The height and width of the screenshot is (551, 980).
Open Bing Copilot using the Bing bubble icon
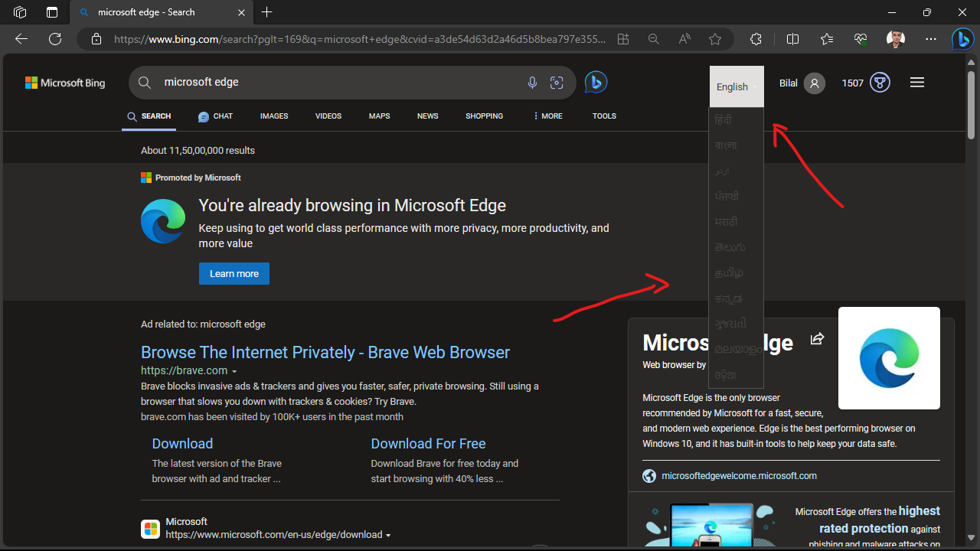(596, 82)
